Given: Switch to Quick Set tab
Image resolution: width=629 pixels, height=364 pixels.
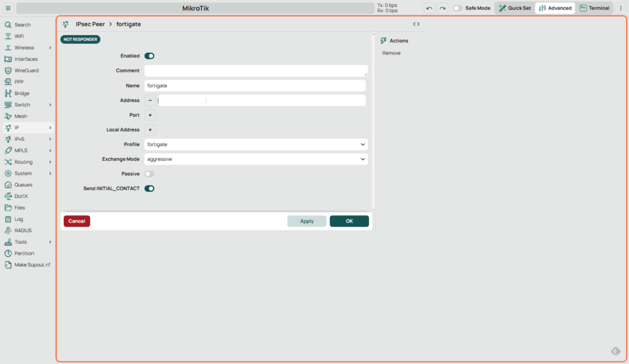Looking at the screenshot, I should [x=515, y=8].
